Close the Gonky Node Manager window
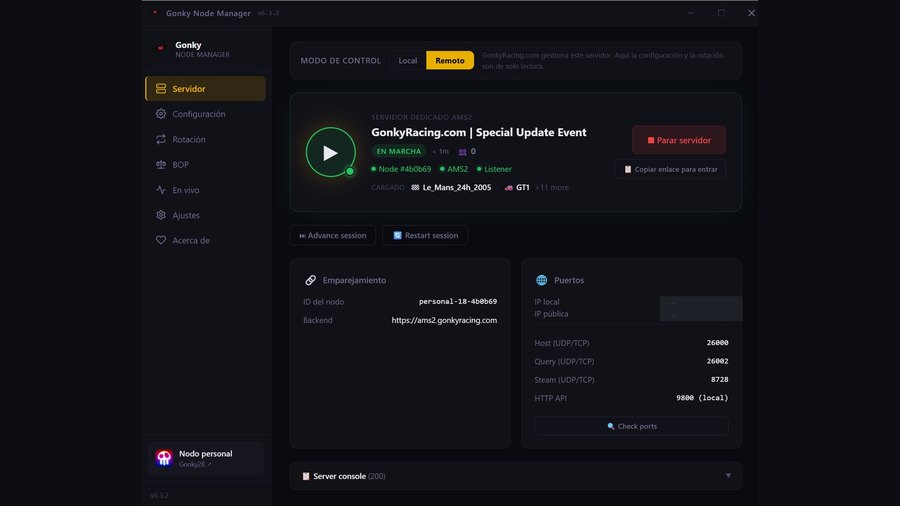The image size is (900, 506). (751, 13)
